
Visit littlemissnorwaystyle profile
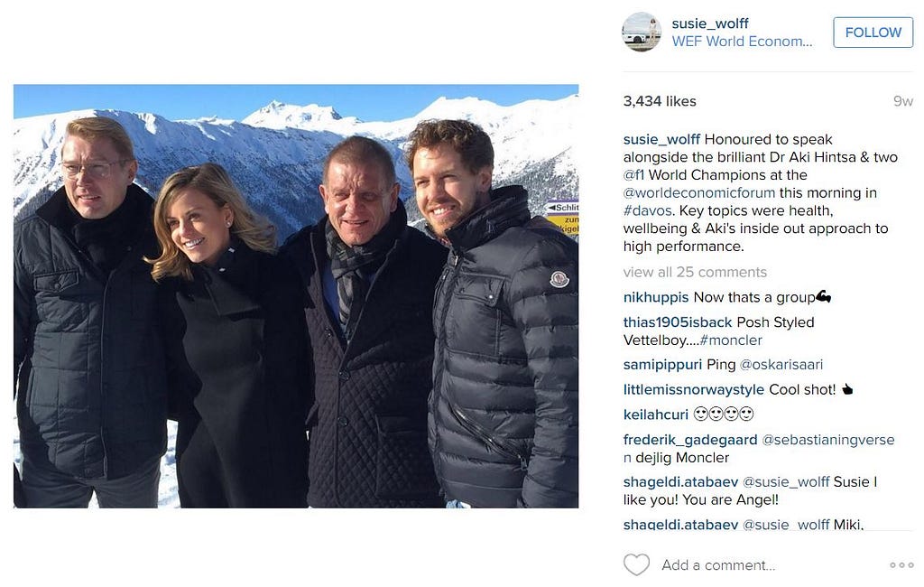pos(694,390)
